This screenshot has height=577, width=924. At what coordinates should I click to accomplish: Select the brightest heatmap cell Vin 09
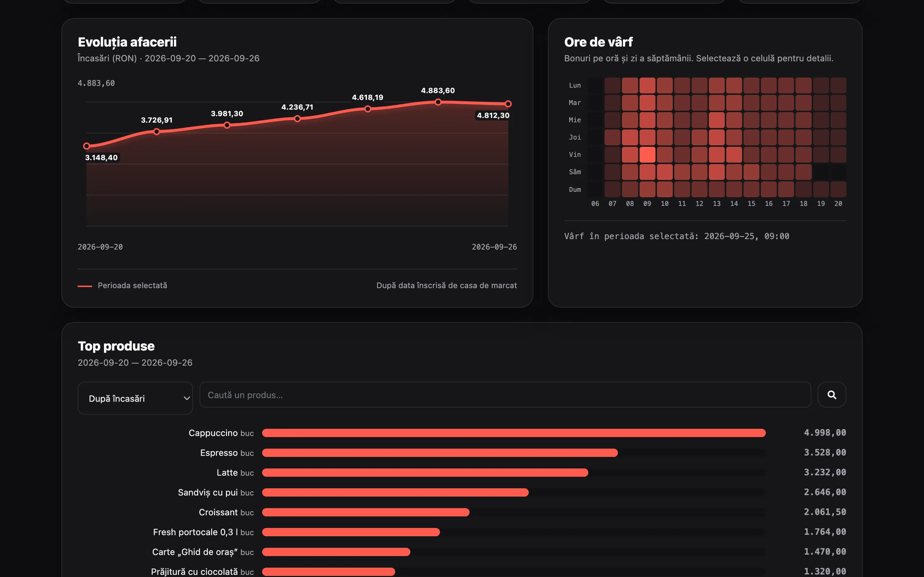click(647, 155)
